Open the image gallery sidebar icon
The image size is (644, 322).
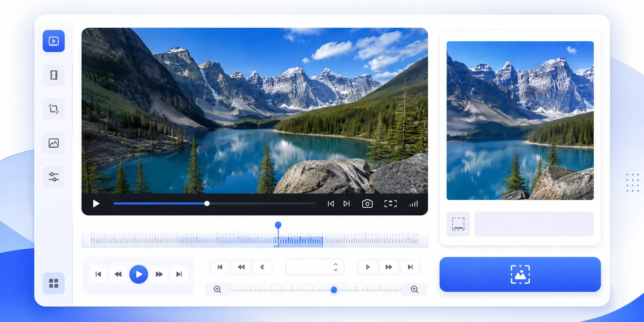pos(54,143)
